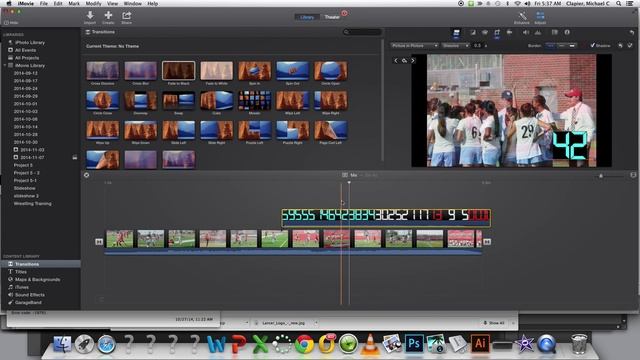Select the thin border option
The height and width of the screenshot is (360, 640).
tap(561, 46)
